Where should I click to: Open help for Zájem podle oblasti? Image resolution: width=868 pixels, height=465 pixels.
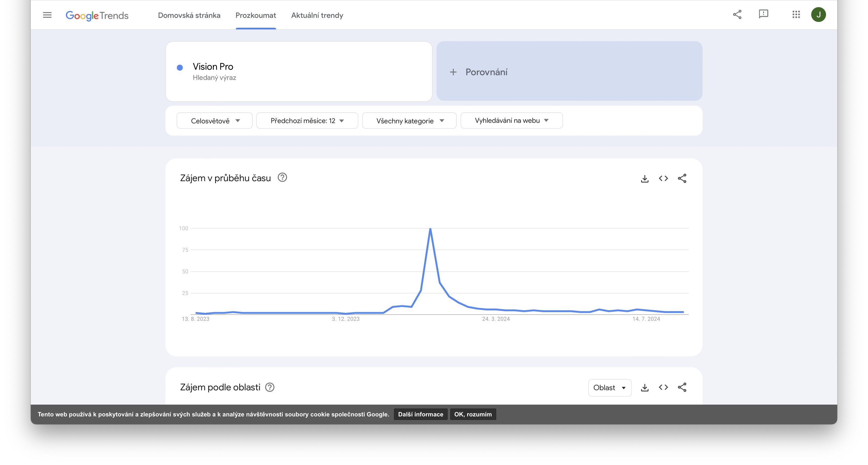tap(270, 387)
